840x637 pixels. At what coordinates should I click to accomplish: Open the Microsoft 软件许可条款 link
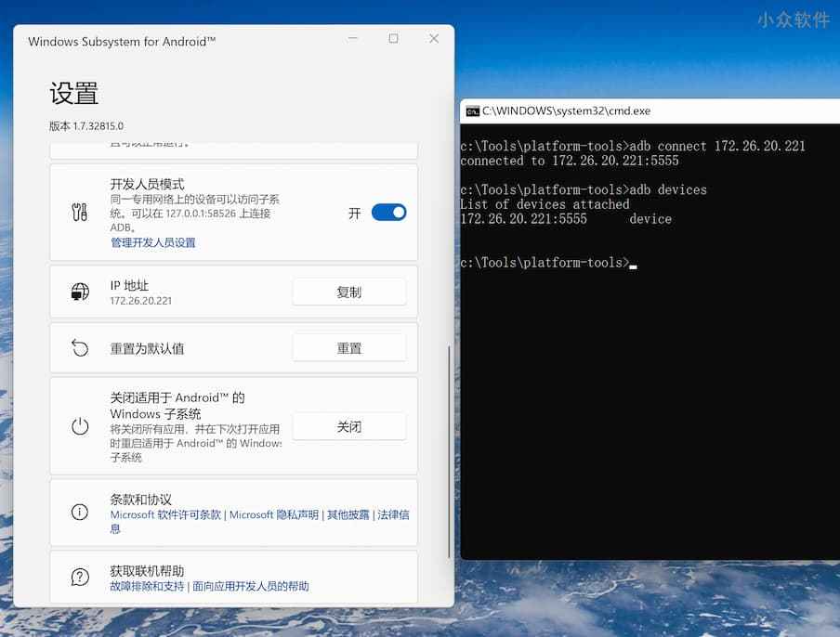point(165,514)
